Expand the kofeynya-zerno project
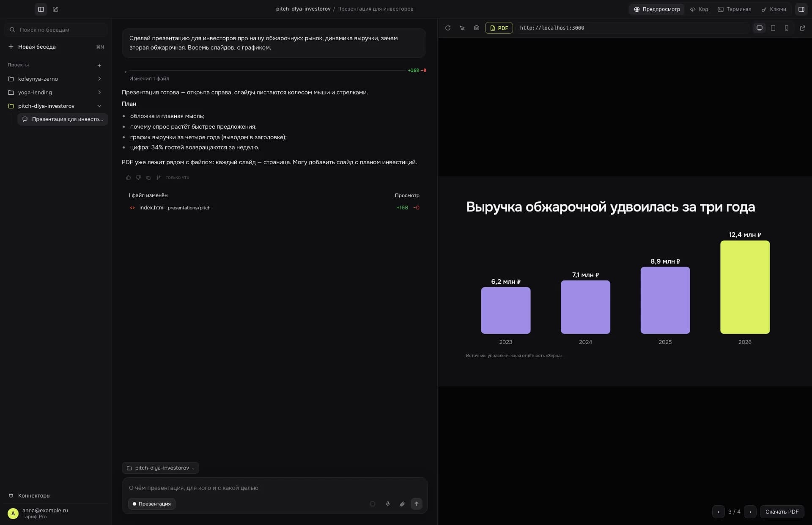This screenshot has height=525, width=812. click(x=55, y=79)
